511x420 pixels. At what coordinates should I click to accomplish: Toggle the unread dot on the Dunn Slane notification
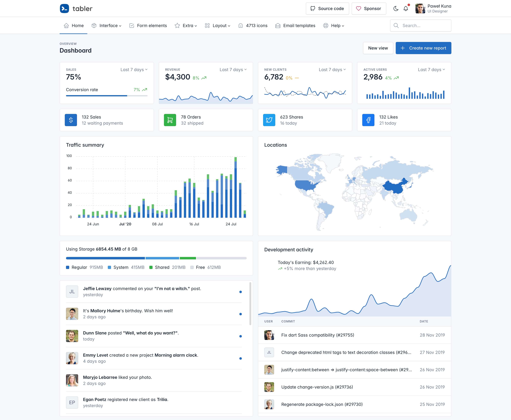coord(240,336)
